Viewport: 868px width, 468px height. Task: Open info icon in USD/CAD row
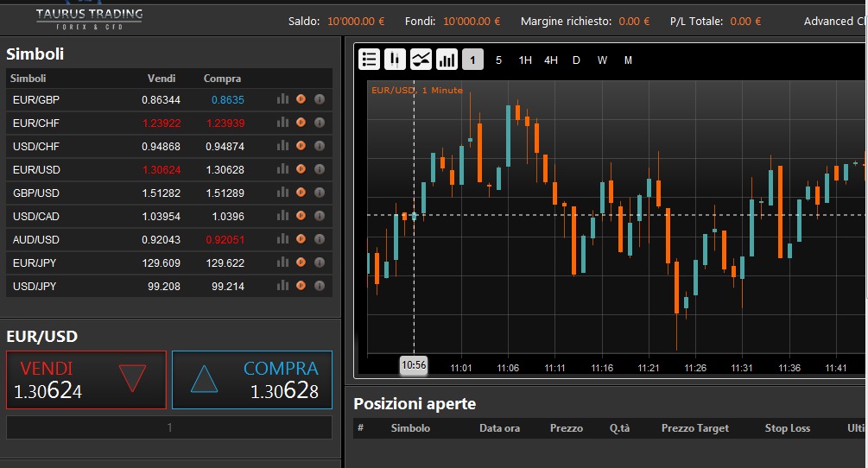(x=320, y=215)
